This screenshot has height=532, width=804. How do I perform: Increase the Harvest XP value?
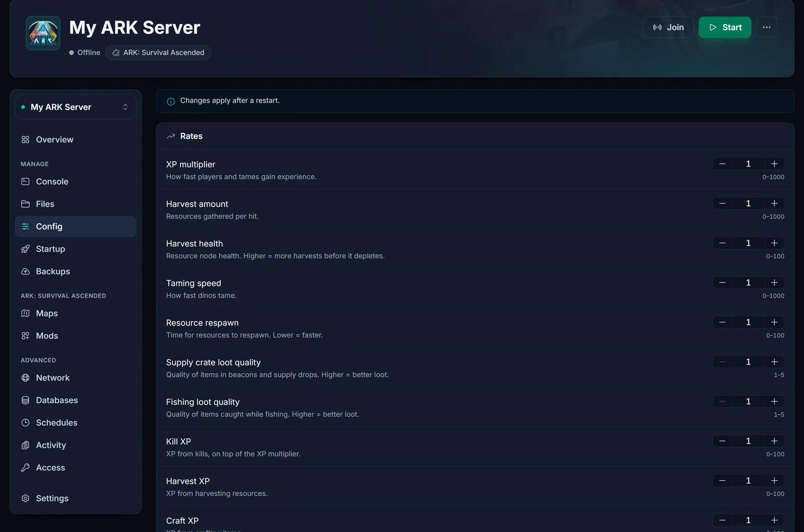point(774,481)
